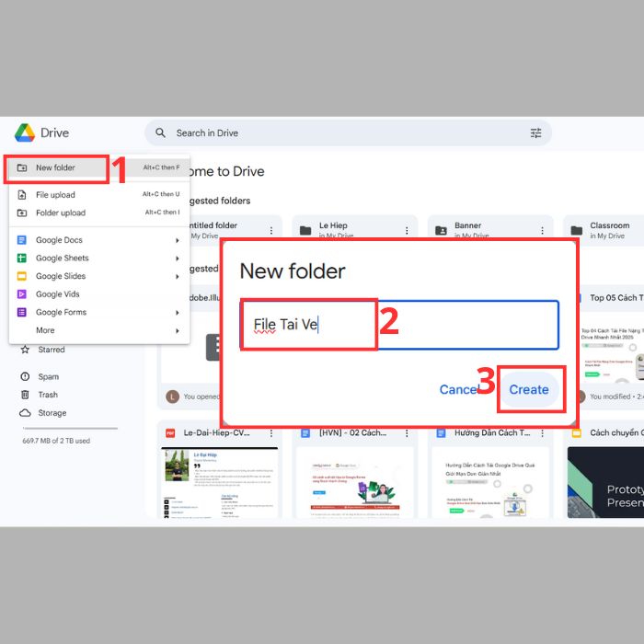The height and width of the screenshot is (644, 644).
Task: Open the Prototype presentation thumbnail
Action: (605, 483)
